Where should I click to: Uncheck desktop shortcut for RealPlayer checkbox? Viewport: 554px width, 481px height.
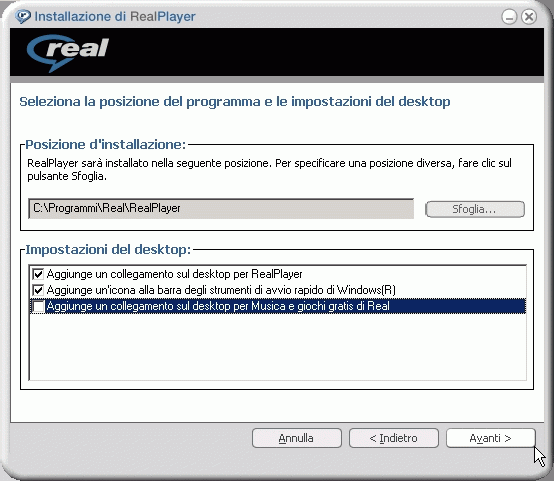[38, 274]
